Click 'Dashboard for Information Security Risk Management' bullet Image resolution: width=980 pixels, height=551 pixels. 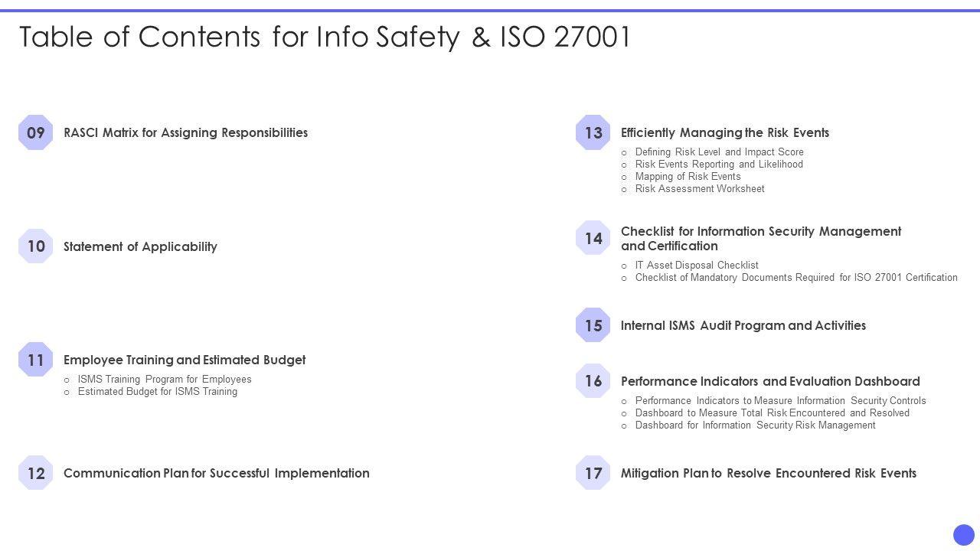(756, 425)
